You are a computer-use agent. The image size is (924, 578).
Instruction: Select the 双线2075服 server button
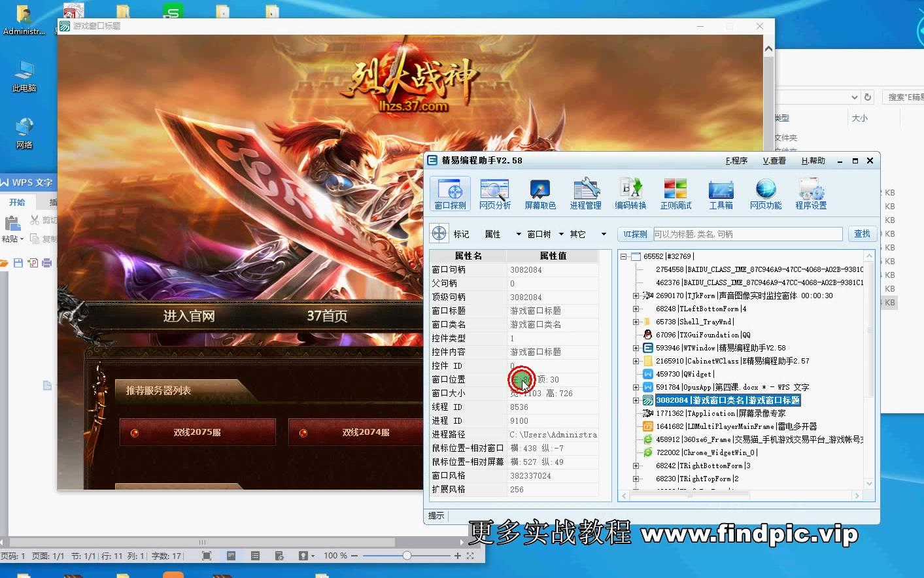(x=197, y=432)
